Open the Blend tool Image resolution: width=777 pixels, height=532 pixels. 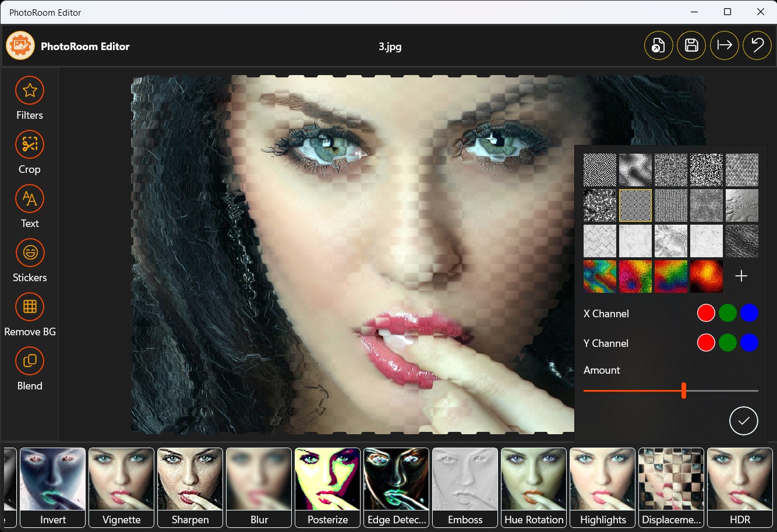30,369
